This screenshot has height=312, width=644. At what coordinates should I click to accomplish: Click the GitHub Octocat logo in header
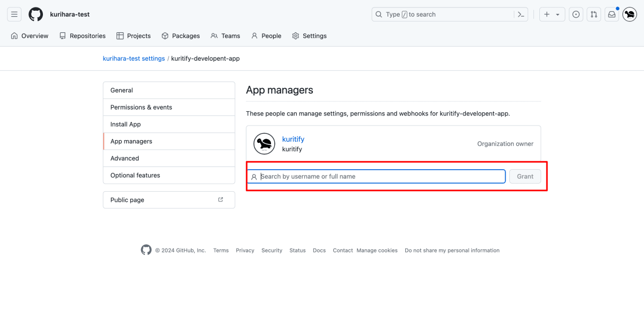tap(36, 14)
